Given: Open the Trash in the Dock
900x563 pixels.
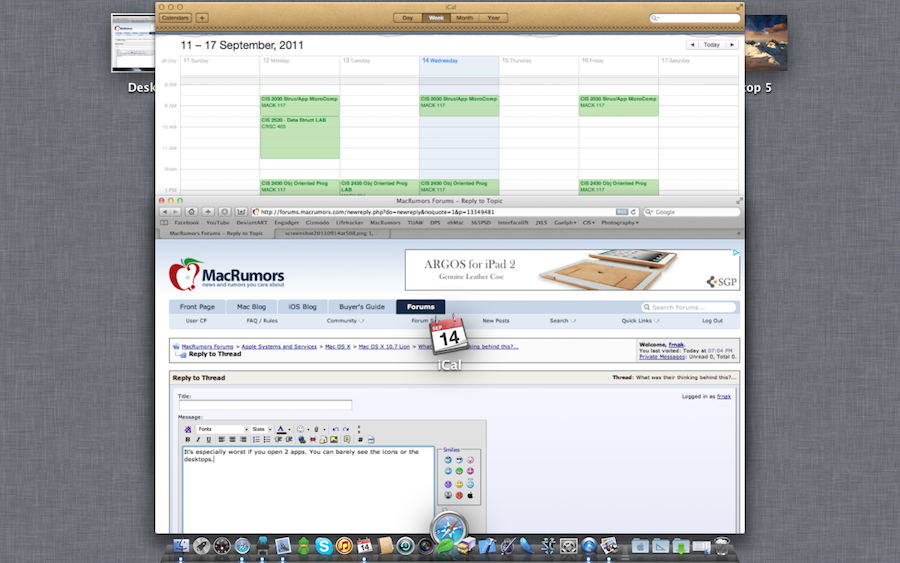Looking at the screenshot, I should coord(722,546).
